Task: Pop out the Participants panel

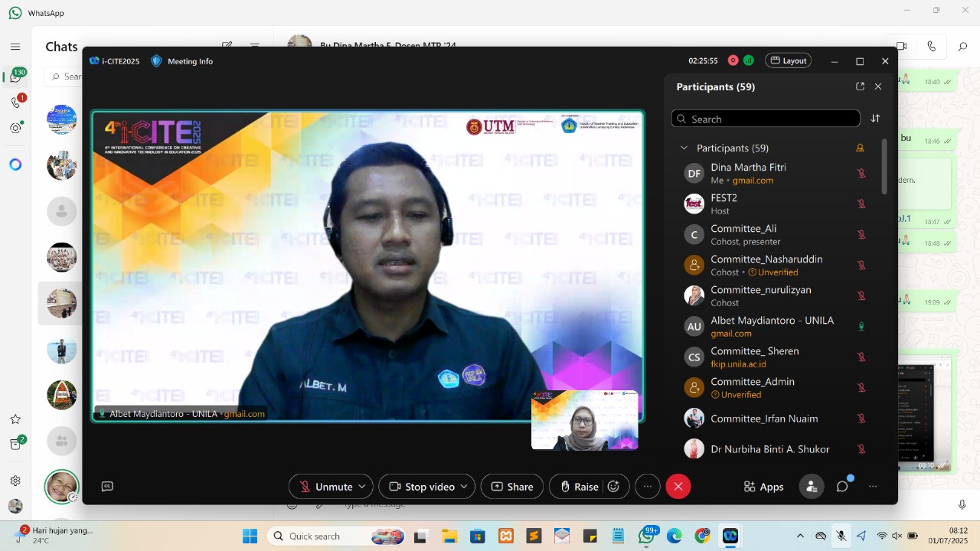Action: pyautogui.click(x=860, y=86)
